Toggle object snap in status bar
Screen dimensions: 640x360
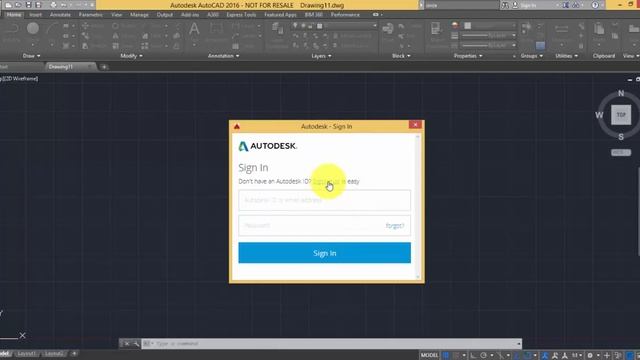tap(527, 356)
